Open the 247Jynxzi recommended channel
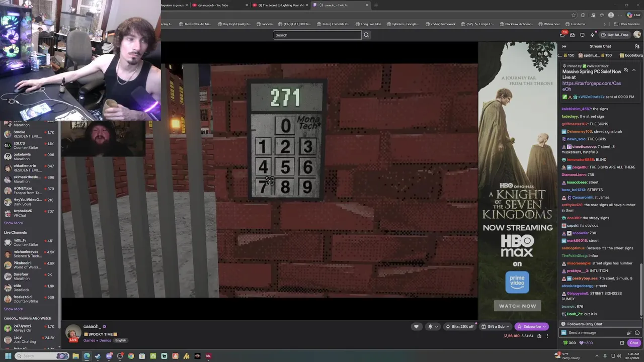The height and width of the screenshot is (362, 644). point(30,328)
